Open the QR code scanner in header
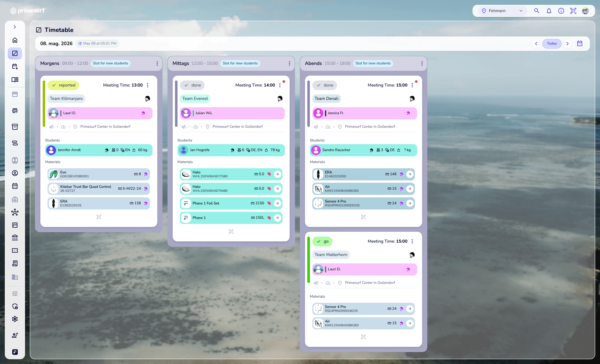 click(x=573, y=11)
